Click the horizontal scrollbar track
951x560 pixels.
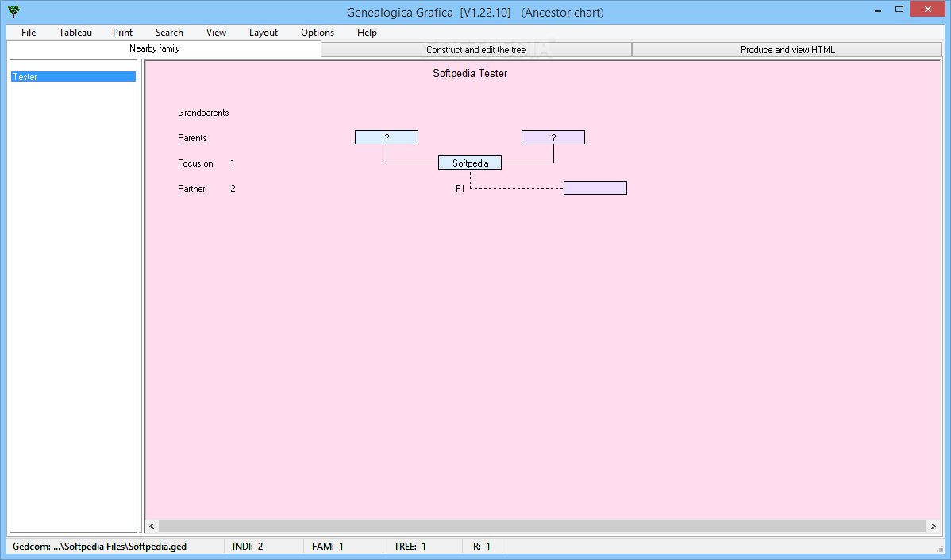coord(543,526)
